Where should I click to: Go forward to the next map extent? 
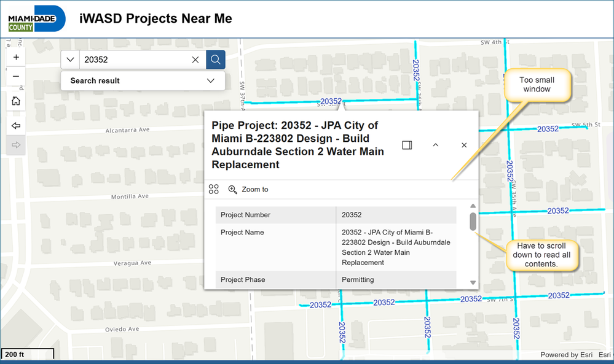click(x=16, y=145)
